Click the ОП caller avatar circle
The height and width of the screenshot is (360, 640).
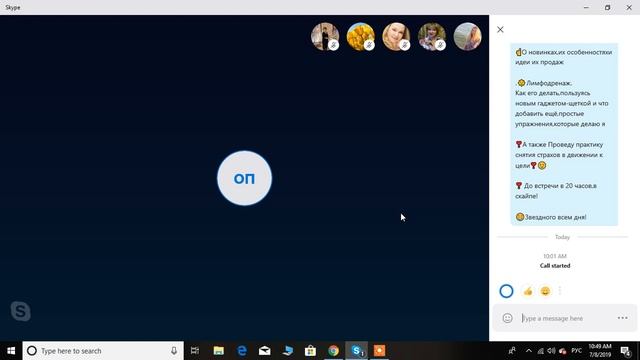(244, 178)
